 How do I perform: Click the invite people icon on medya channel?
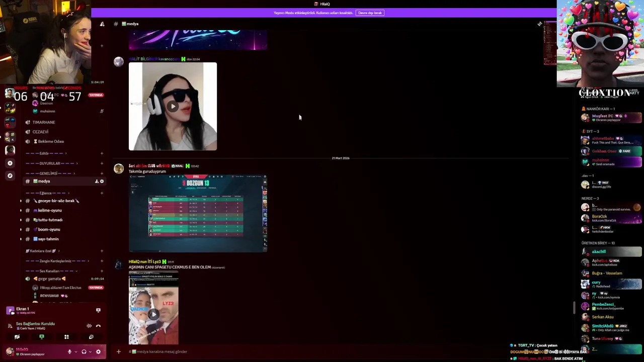pyautogui.click(x=97, y=182)
